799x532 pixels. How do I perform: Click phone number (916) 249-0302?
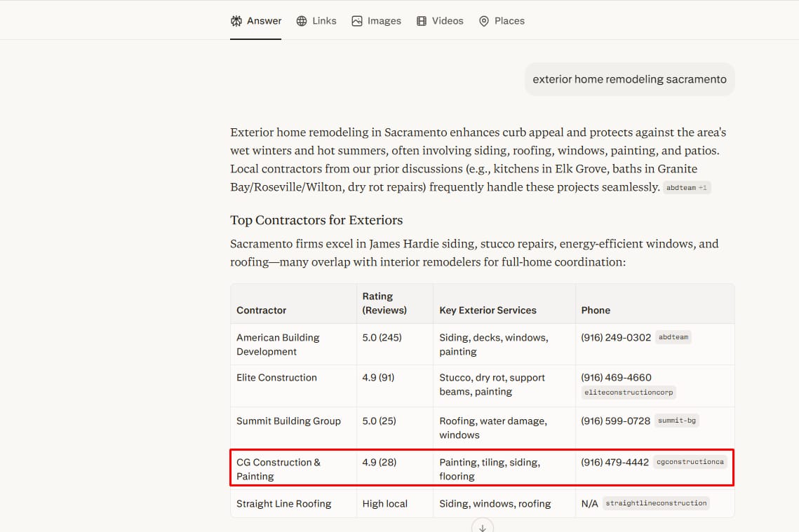click(616, 338)
